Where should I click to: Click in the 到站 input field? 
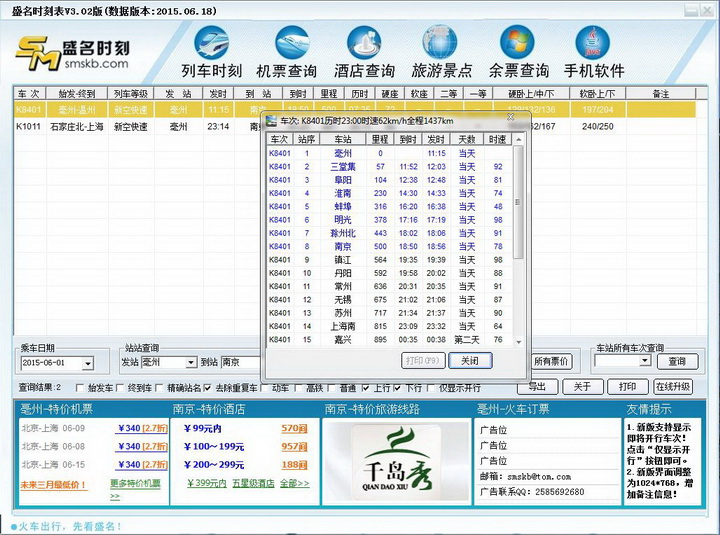(241, 362)
